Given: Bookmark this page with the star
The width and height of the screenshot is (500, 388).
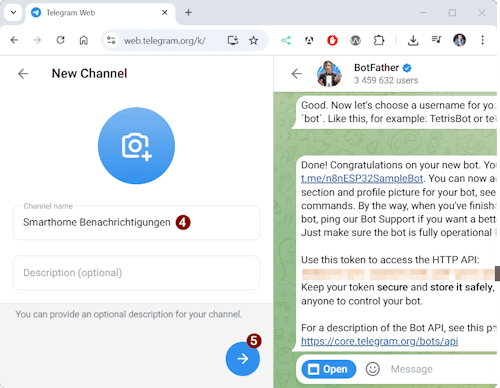Looking at the screenshot, I should [254, 41].
